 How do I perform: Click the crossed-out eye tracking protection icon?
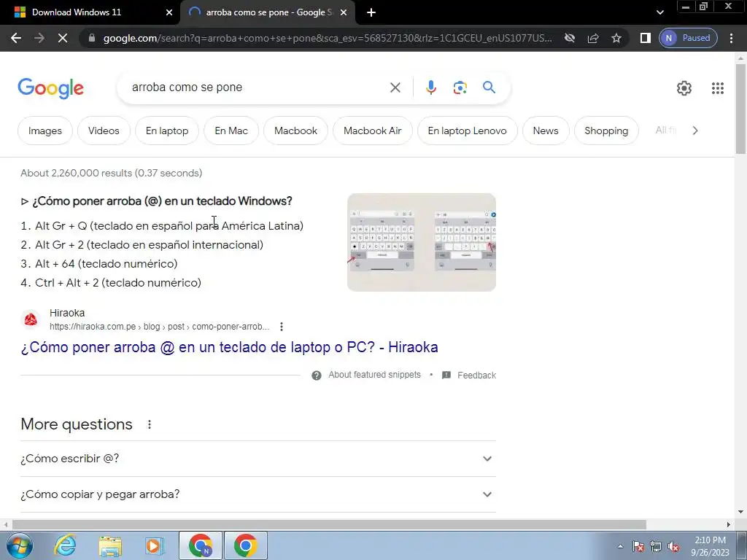coord(569,38)
